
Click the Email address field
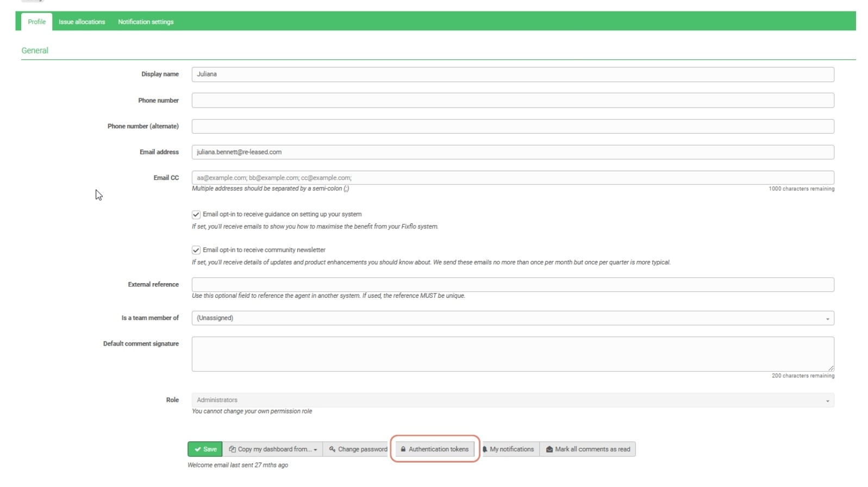click(513, 152)
